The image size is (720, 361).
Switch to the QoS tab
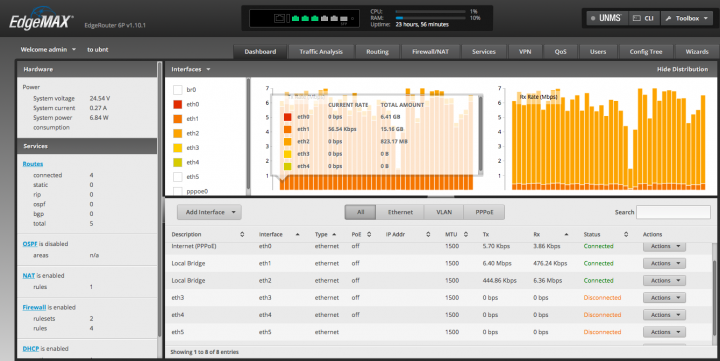coord(560,52)
